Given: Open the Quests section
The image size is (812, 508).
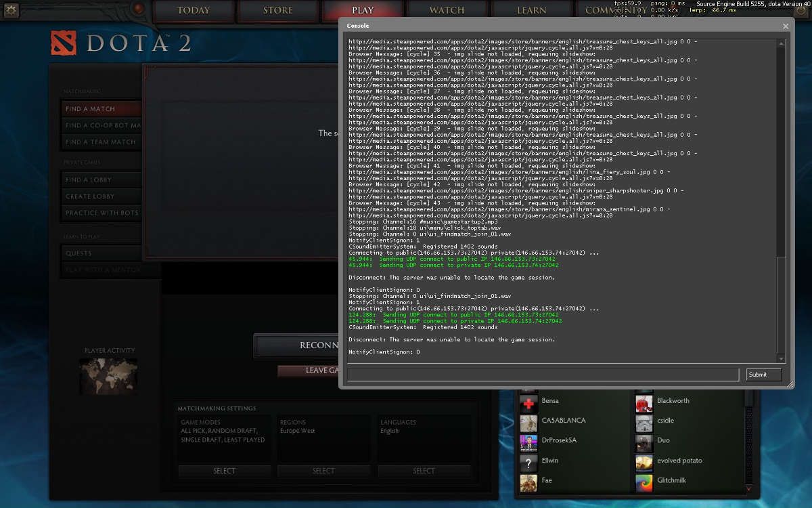Looking at the screenshot, I should pos(101,253).
